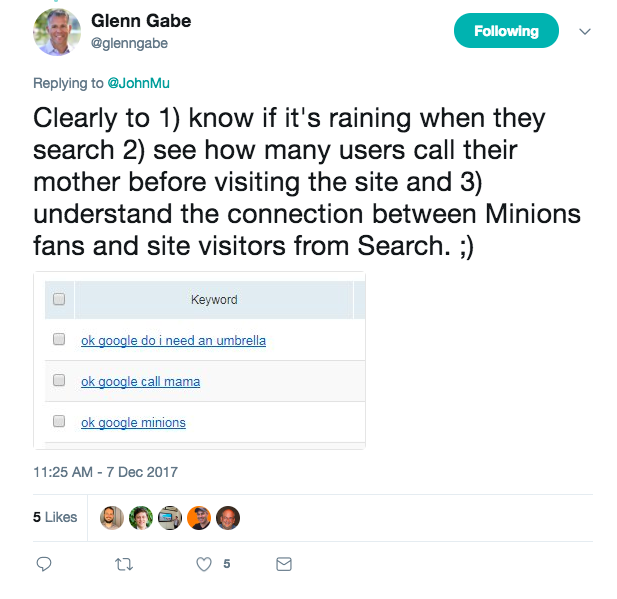617x599 pixels.
Task: View the 5 Likes list
Action: (55, 517)
